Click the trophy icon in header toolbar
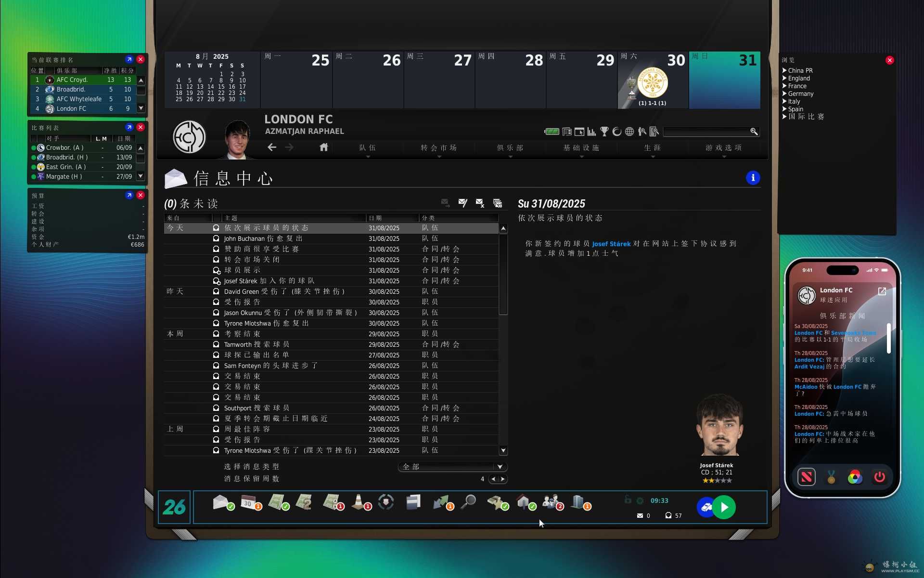 point(604,131)
